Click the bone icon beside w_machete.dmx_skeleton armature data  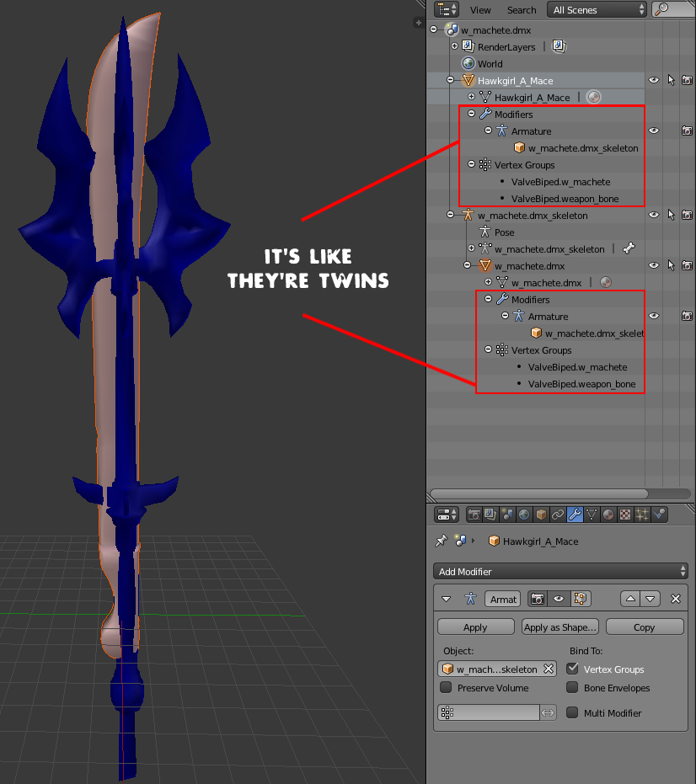[629, 248]
